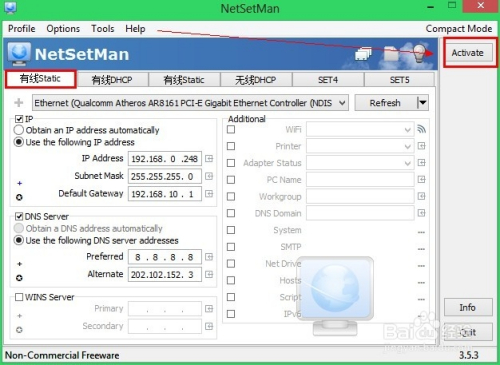Open the Tools menu
The image size is (500, 365).
103,29
